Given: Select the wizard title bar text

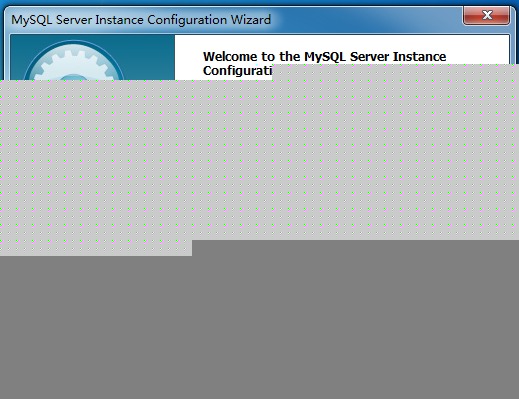Looking at the screenshot, I should (x=141, y=20).
